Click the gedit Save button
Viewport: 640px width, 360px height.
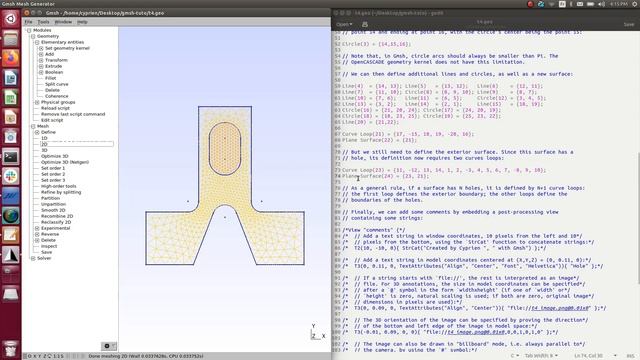629,24
